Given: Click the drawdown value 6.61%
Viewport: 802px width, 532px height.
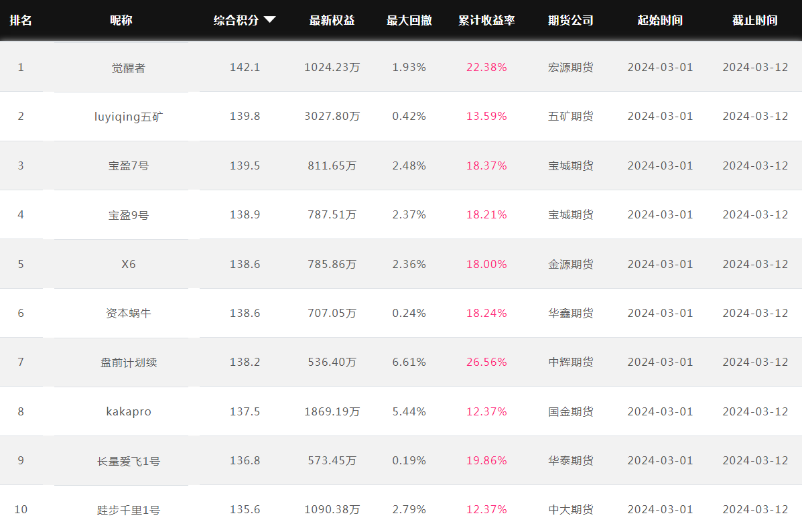Looking at the screenshot, I should tap(409, 362).
